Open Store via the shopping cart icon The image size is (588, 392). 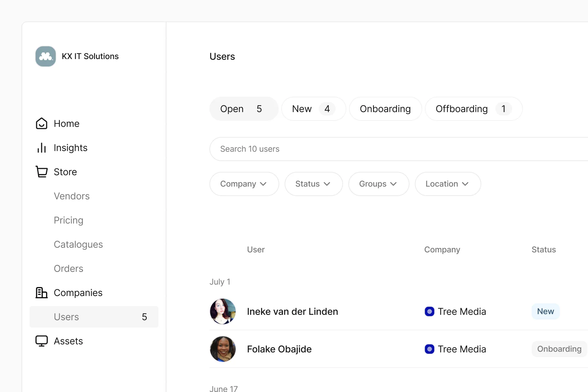(x=41, y=171)
